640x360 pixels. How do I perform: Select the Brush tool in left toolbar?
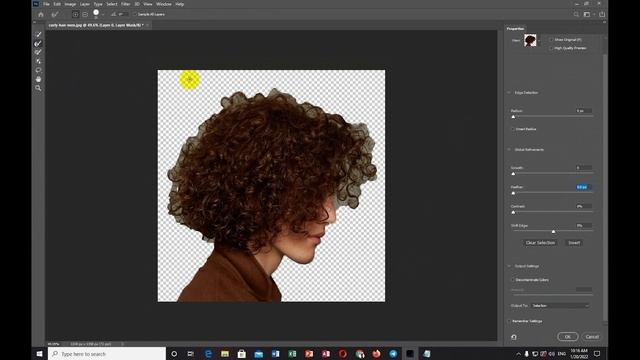click(x=38, y=52)
